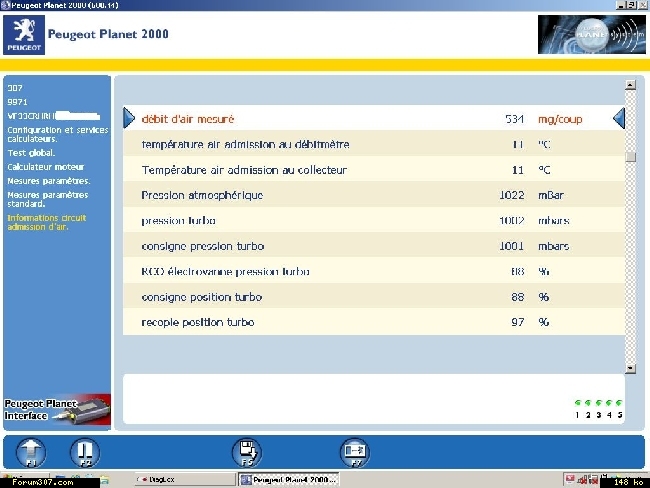Select température air admission au débitmètre row

(374, 144)
